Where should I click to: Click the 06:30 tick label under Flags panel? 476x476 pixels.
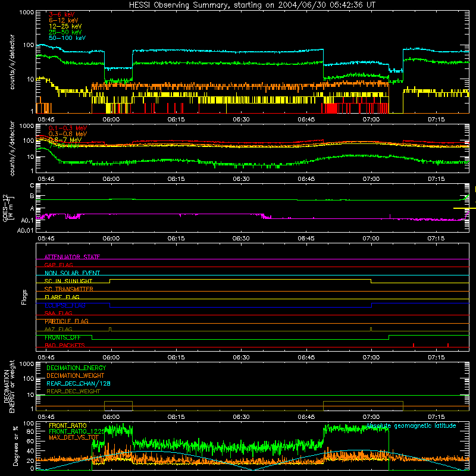coord(241,358)
